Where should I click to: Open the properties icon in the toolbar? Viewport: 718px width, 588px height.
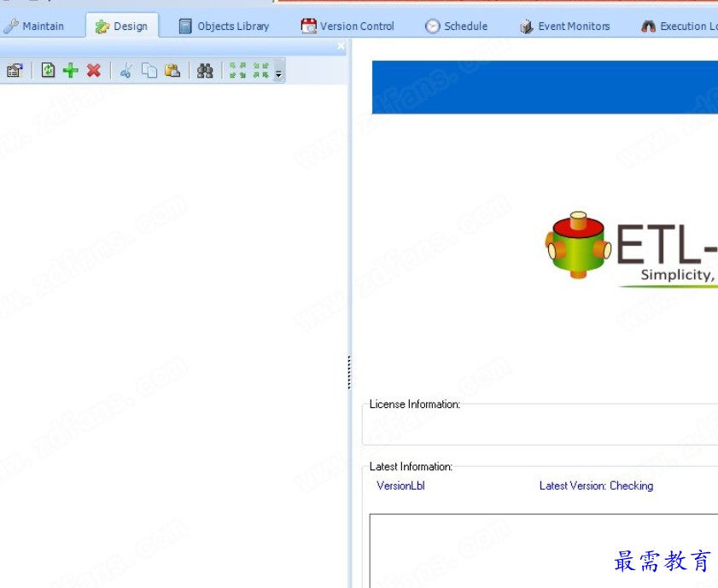[x=15, y=71]
